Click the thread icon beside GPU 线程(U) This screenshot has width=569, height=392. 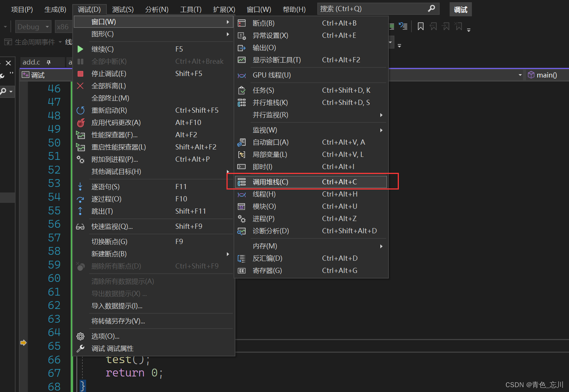tap(242, 75)
